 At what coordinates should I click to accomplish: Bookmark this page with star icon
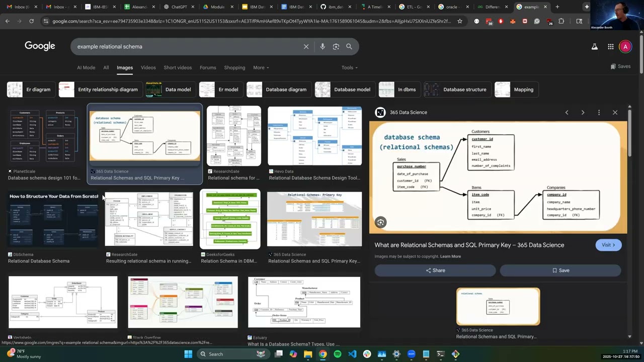click(460, 21)
